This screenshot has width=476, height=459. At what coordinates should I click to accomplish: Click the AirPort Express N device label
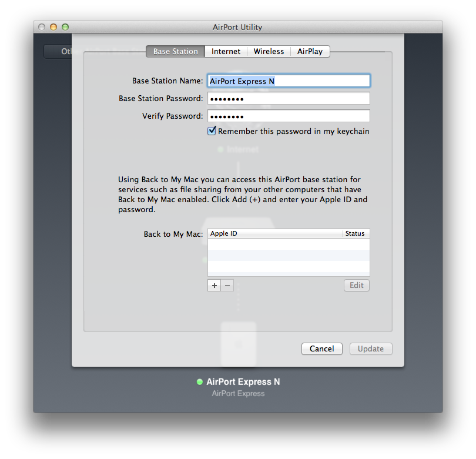[x=243, y=382]
